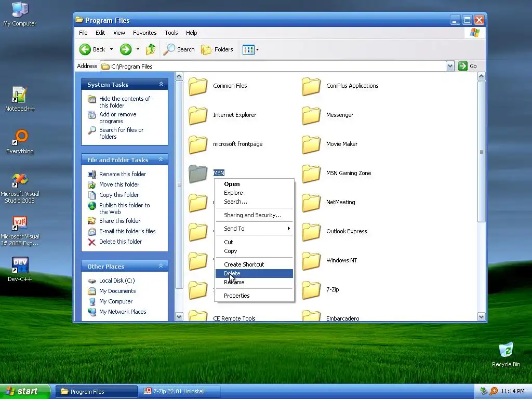The width and height of the screenshot is (532, 399).
Task: Click Move this folder link
Action: pyautogui.click(x=119, y=184)
